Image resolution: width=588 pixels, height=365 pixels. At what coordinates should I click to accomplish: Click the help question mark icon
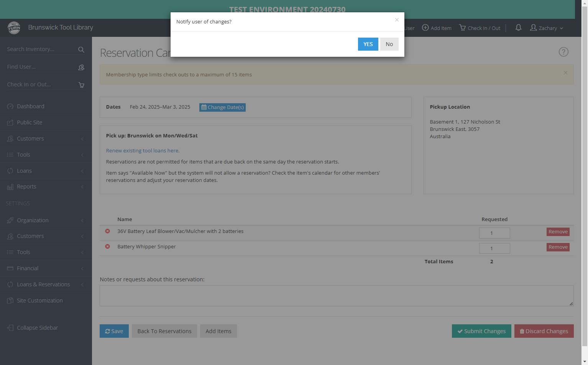tap(563, 52)
